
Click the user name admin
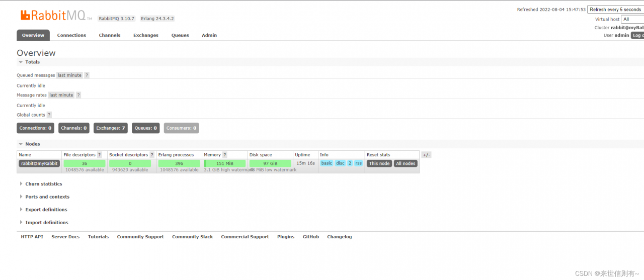pos(622,35)
